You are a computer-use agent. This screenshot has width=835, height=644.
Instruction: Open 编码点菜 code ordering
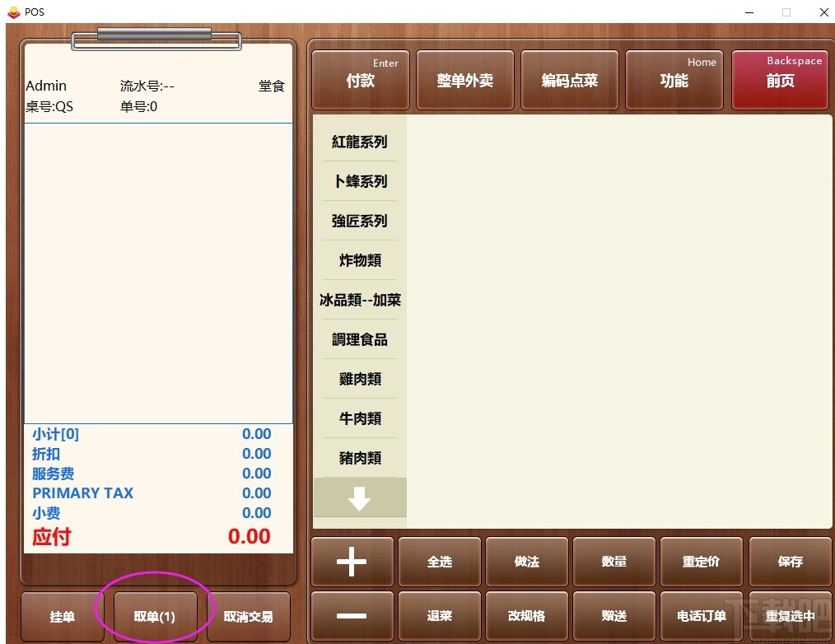[x=569, y=80]
